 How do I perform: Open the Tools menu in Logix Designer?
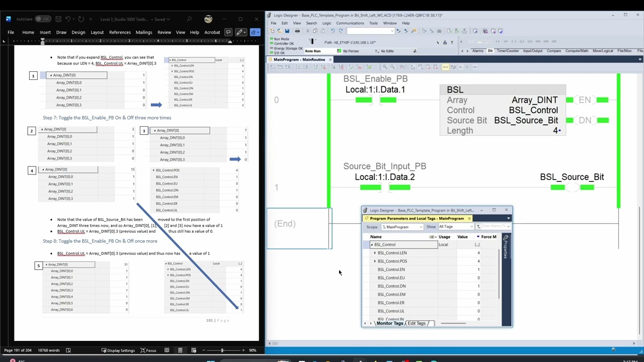[x=373, y=23]
